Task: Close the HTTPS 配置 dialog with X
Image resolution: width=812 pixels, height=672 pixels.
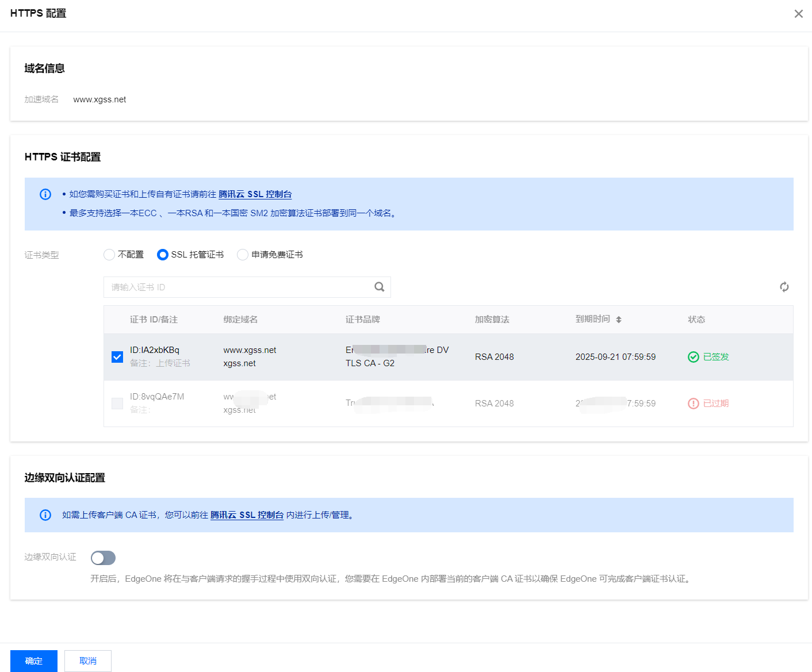Action: click(x=798, y=14)
